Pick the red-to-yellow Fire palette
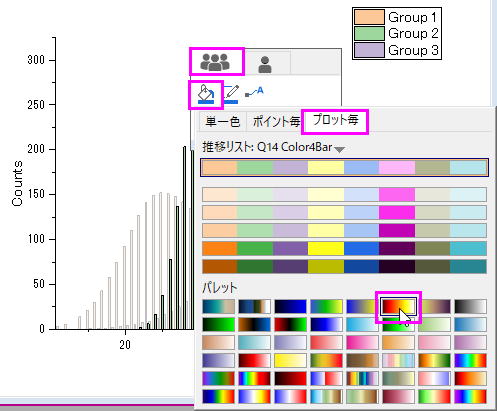 (x=398, y=306)
